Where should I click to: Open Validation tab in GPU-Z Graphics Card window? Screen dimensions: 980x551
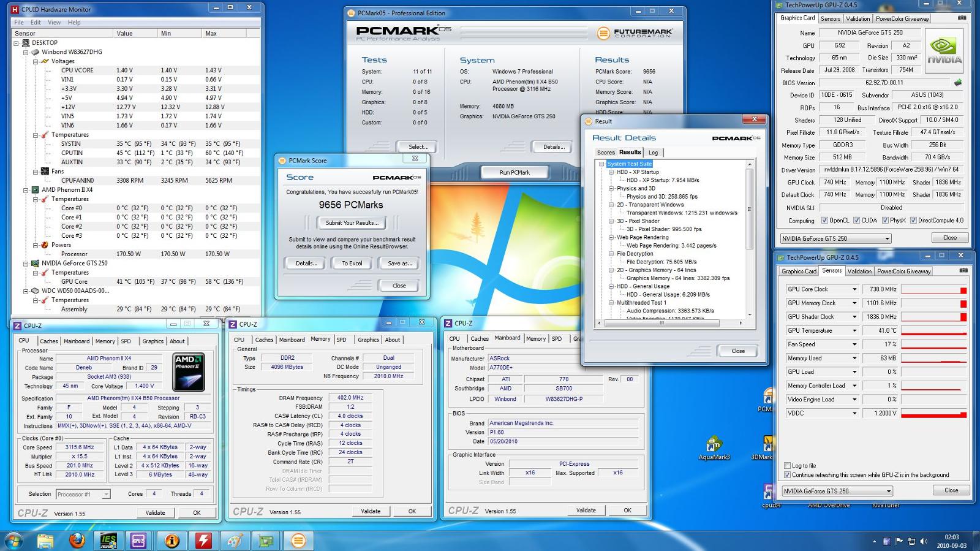858,18
